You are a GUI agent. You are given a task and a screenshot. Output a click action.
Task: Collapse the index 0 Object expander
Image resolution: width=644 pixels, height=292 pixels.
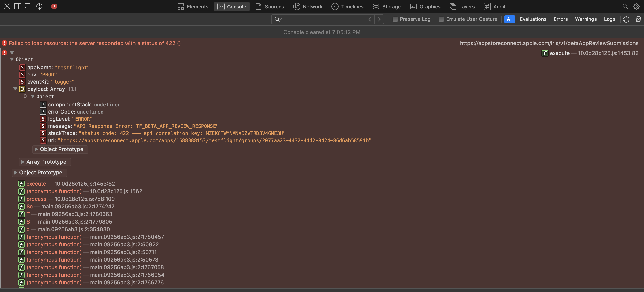[x=32, y=97]
